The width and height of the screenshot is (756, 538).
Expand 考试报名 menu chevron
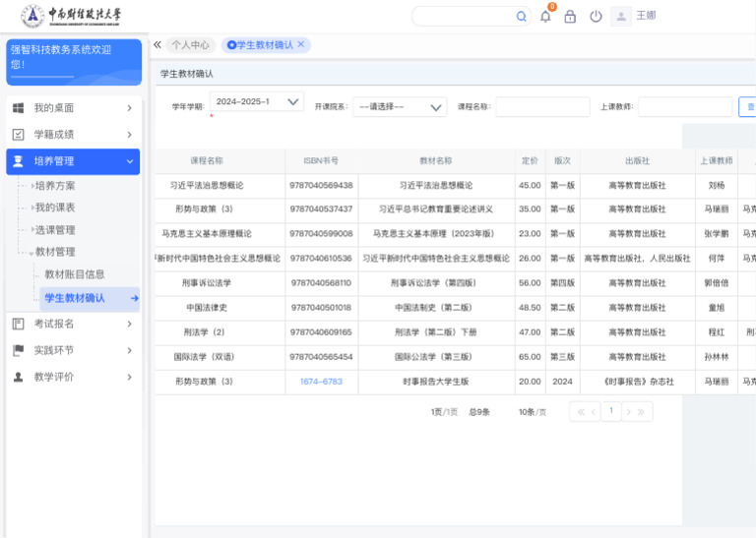click(x=129, y=324)
